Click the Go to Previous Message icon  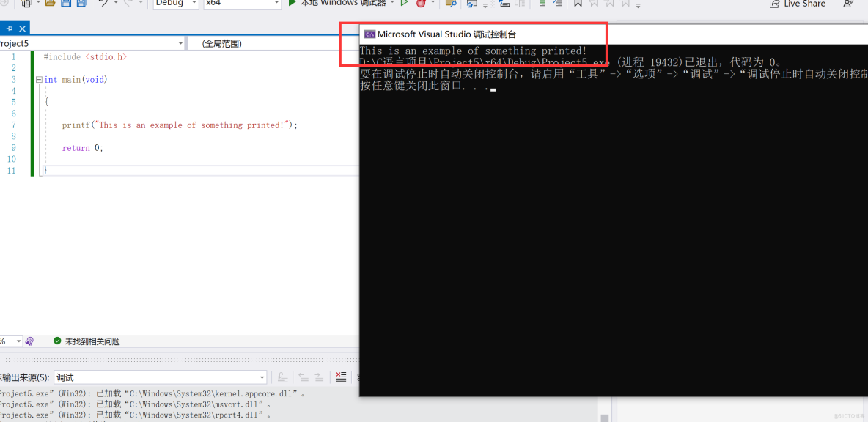pyautogui.click(x=304, y=377)
